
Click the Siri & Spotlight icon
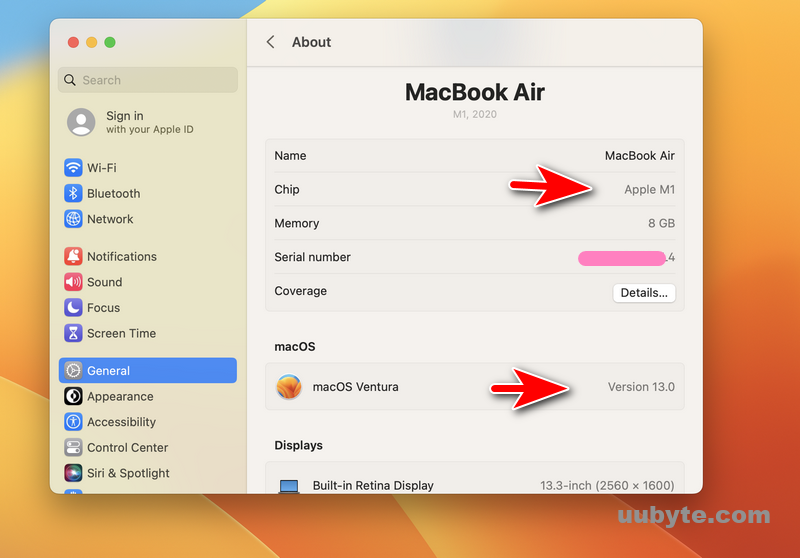pyautogui.click(x=73, y=473)
